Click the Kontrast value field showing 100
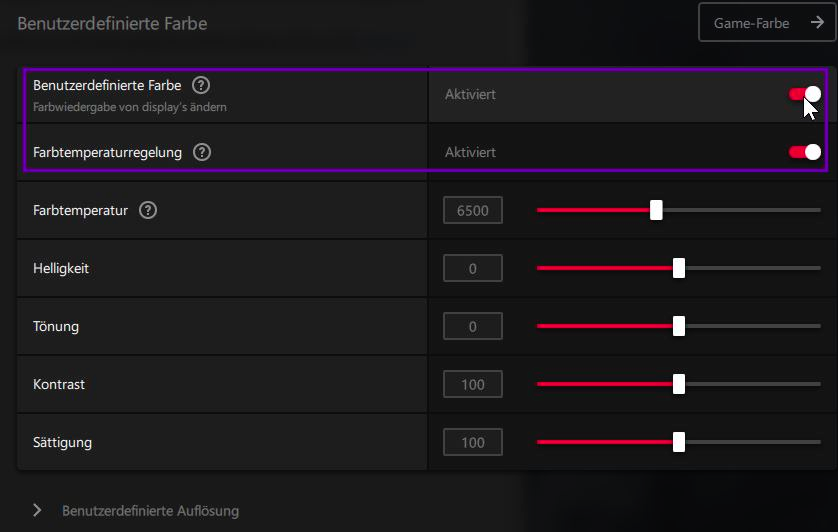838x532 pixels. 473,384
